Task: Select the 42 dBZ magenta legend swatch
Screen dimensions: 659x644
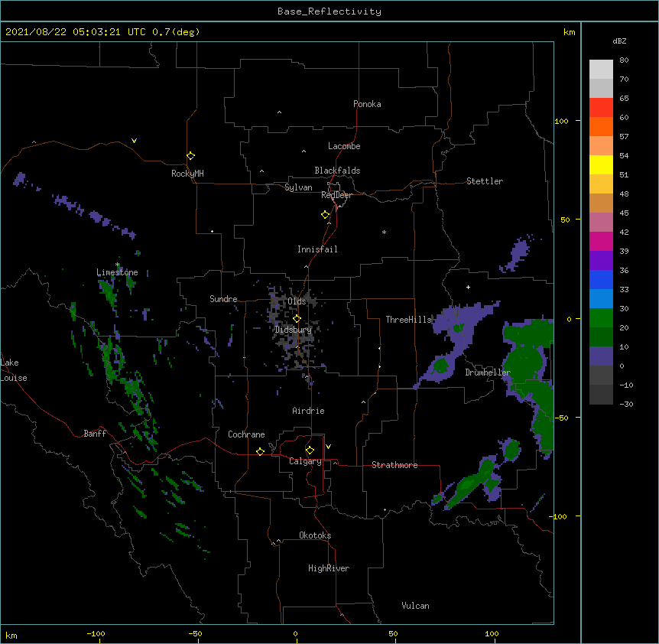Action: (x=601, y=241)
